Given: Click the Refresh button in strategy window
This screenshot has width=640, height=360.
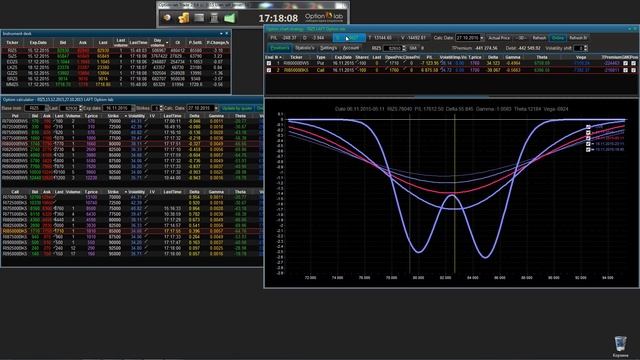Looking at the screenshot, I should [x=539, y=38].
